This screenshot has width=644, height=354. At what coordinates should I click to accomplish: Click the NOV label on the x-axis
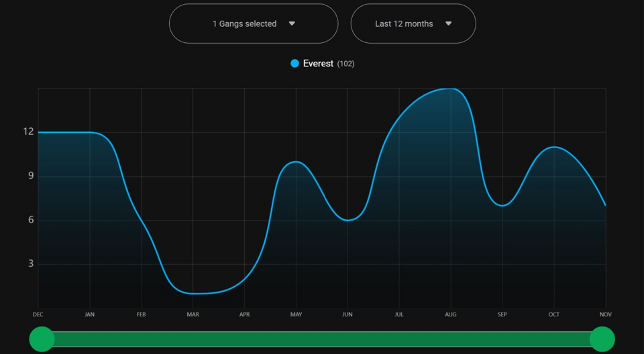[606, 314]
